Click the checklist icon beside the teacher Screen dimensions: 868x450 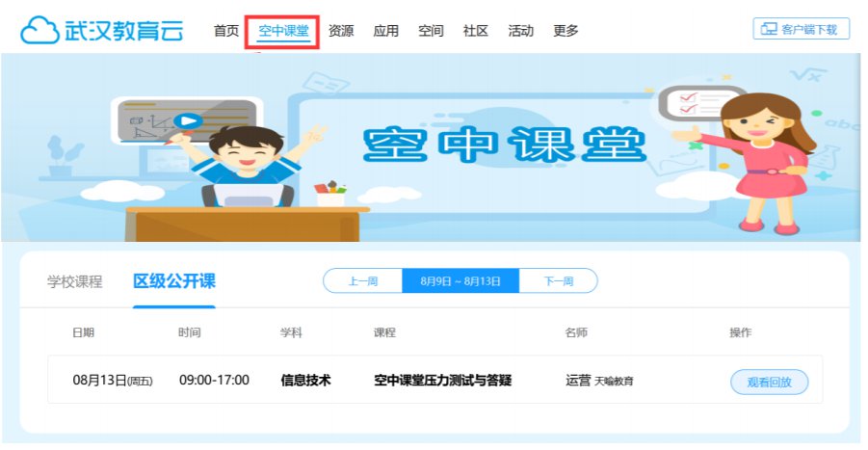[699, 104]
